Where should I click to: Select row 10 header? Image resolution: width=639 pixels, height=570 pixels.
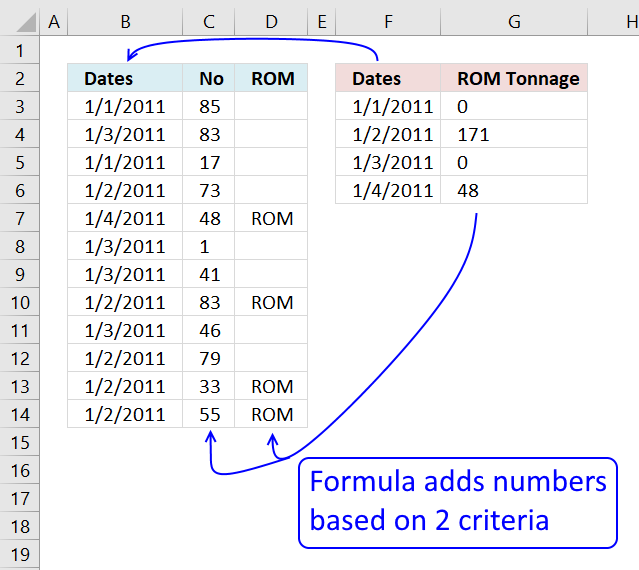point(20,302)
